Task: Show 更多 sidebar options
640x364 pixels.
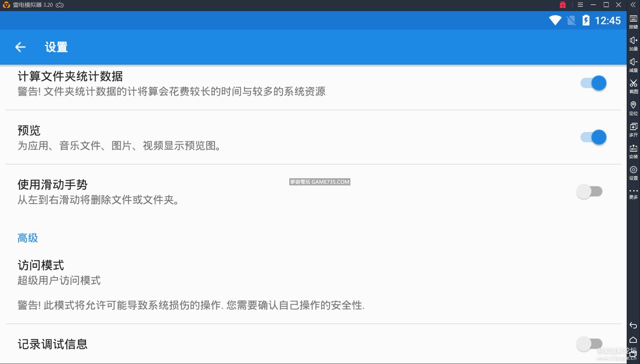Action: [x=633, y=194]
